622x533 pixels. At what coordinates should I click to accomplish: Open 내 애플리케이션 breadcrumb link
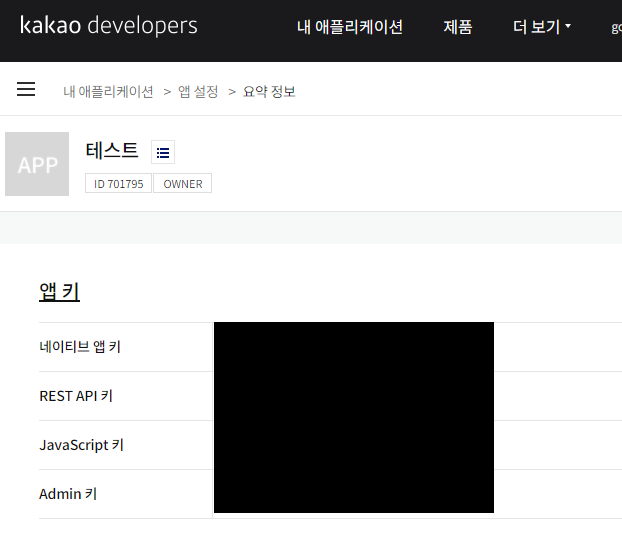pyautogui.click(x=108, y=92)
